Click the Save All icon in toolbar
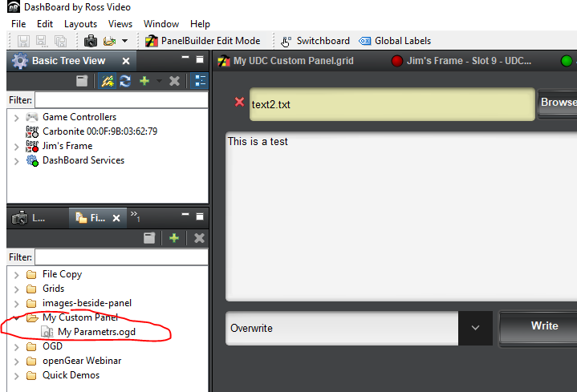Image resolution: width=577 pixels, height=392 pixels. click(x=60, y=41)
